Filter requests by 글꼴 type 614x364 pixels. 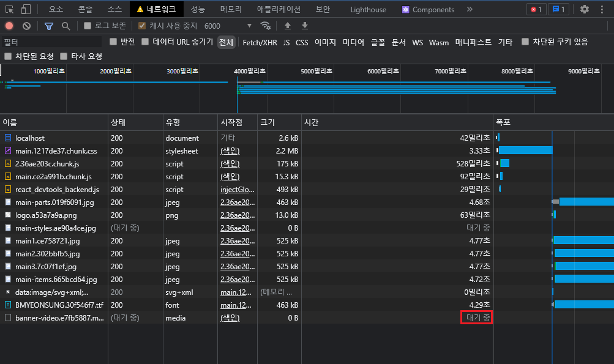click(x=378, y=42)
